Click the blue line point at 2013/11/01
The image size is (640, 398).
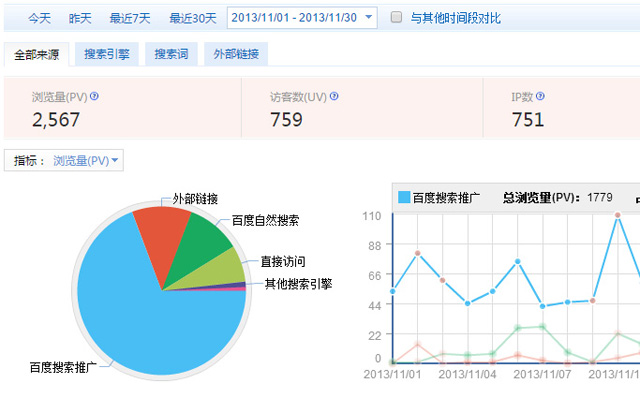[393, 291]
